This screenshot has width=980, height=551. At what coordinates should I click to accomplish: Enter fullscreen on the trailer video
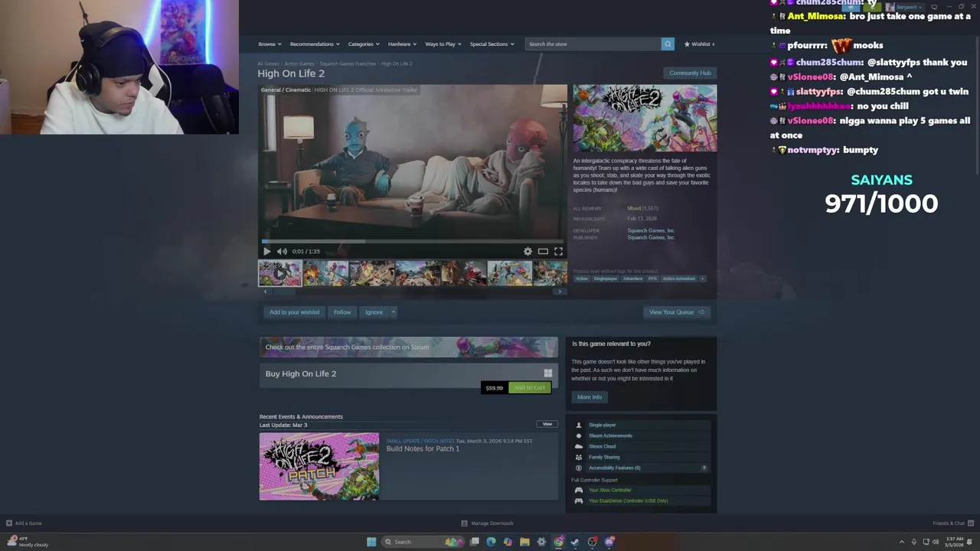coord(558,251)
